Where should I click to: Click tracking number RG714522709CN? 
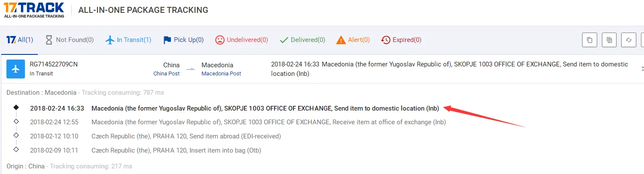click(54, 64)
